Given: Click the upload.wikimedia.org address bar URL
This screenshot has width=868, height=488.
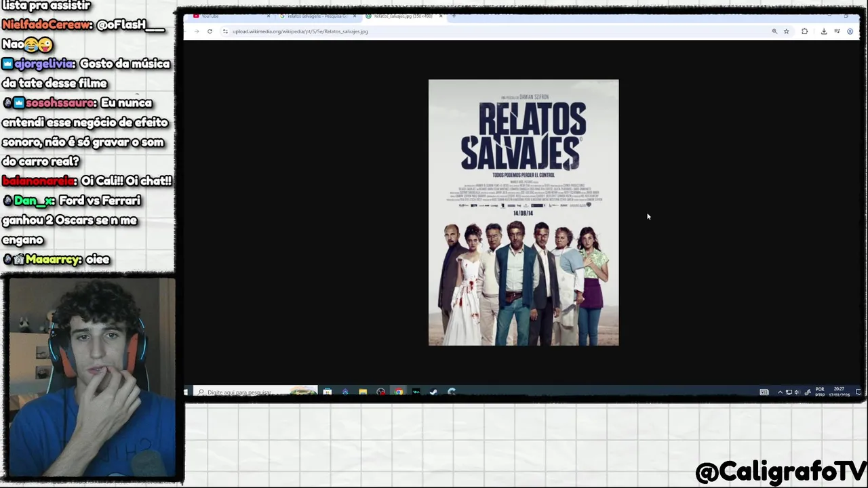Looking at the screenshot, I should pos(300,31).
